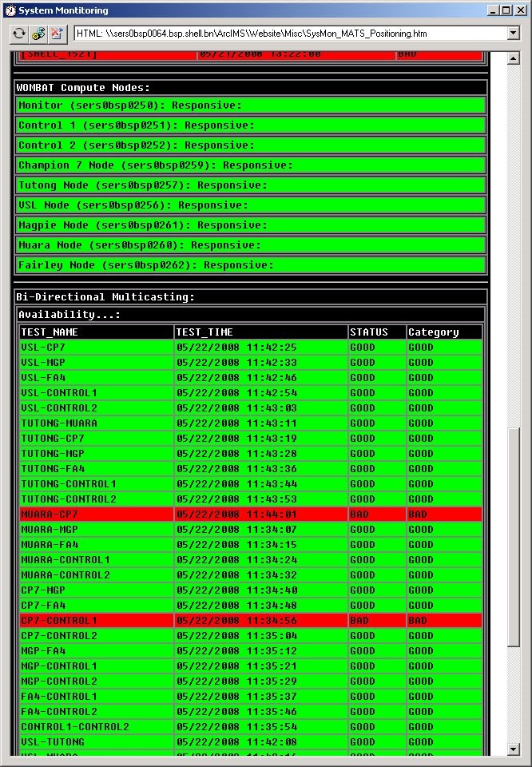The height and width of the screenshot is (767, 532).
Task: Select the red MUARA-CP7 test name
Action: pyautogui.click(x=50, y=514)
